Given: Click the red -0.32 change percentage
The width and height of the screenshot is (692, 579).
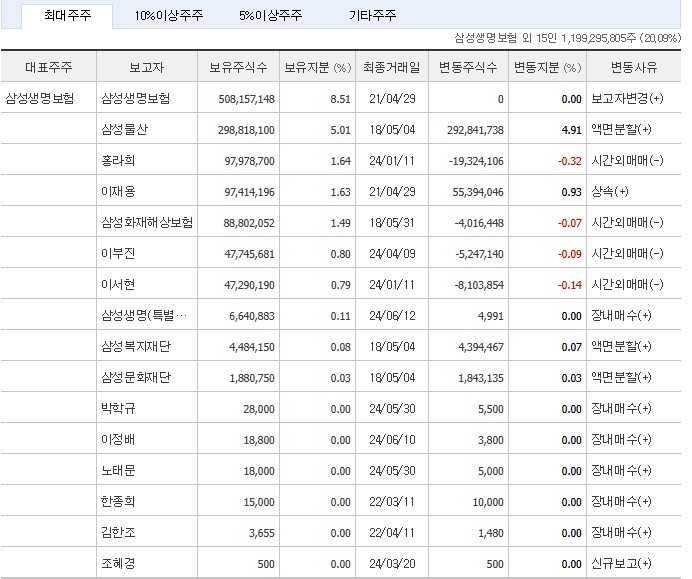Looking at the screenshot, I should (570, 161).
